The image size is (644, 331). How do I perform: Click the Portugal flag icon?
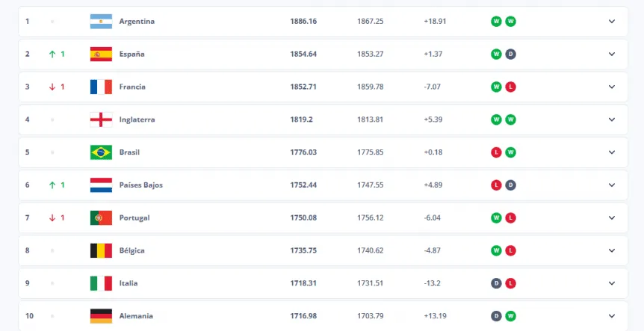100,217
